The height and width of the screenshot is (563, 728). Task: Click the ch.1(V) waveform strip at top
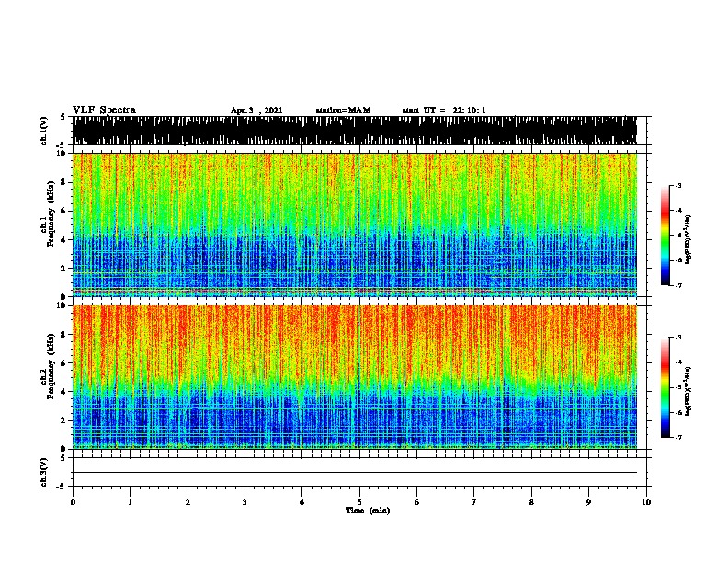pos(355,131)
